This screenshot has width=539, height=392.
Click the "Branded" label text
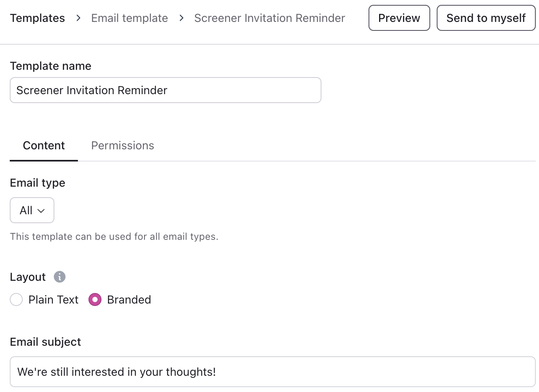(x=129, y=299)
